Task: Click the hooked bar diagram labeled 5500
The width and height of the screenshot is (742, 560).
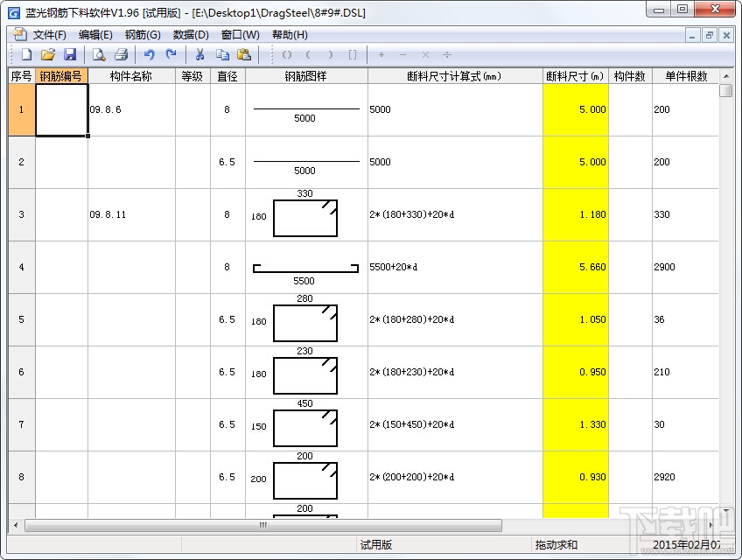Action: pos(305,269)
